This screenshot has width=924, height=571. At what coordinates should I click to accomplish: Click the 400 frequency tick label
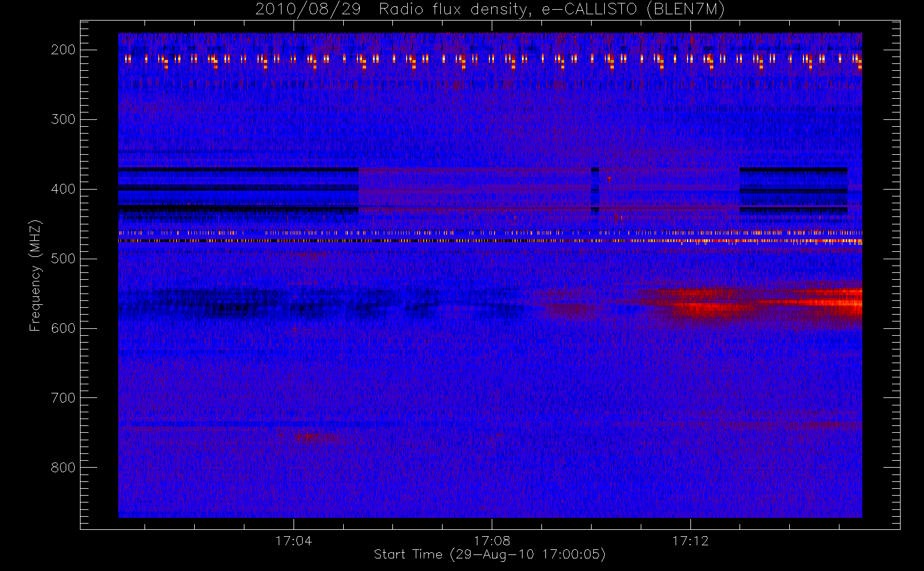click(63, 189)
